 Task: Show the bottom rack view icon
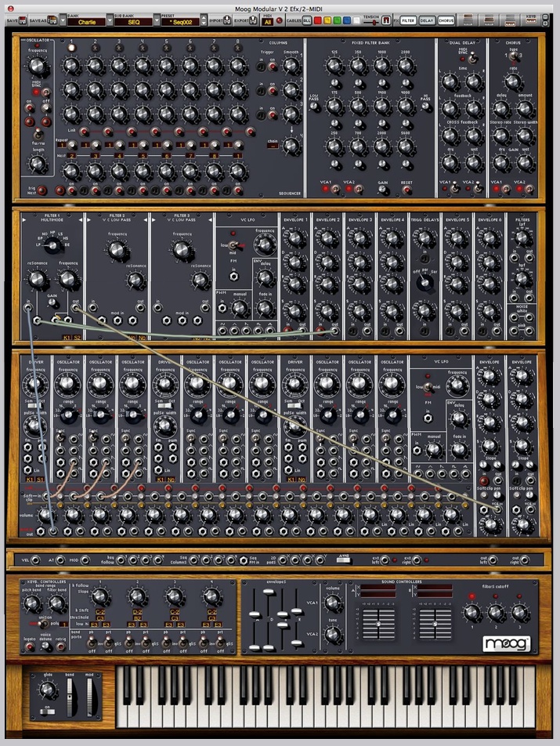click(510, 20)
